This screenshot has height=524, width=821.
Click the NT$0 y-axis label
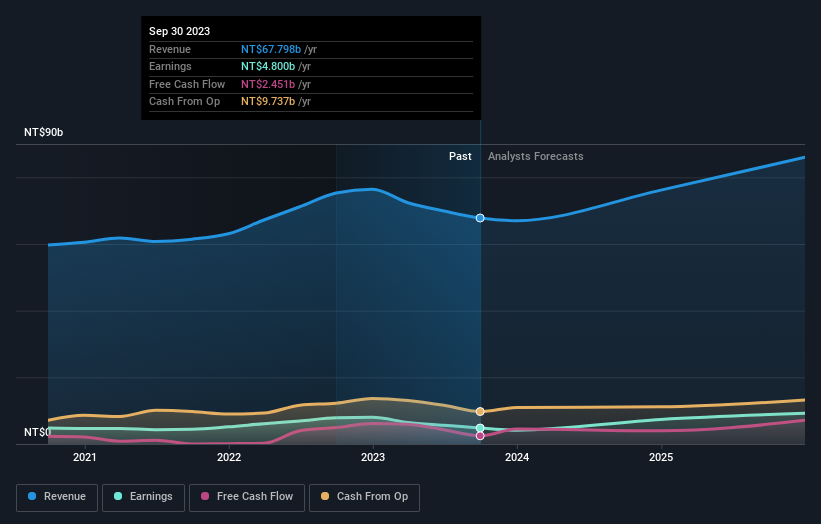click(x=38, y=432)
